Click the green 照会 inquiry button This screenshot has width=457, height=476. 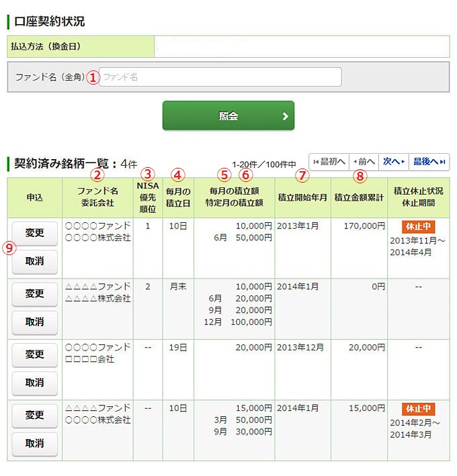pos(229,115)
